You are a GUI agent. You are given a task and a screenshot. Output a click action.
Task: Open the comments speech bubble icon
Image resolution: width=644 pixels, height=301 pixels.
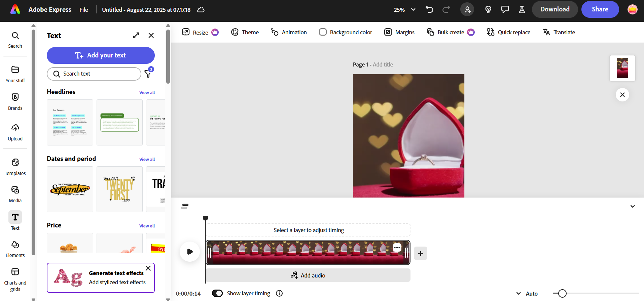(505, 9)
